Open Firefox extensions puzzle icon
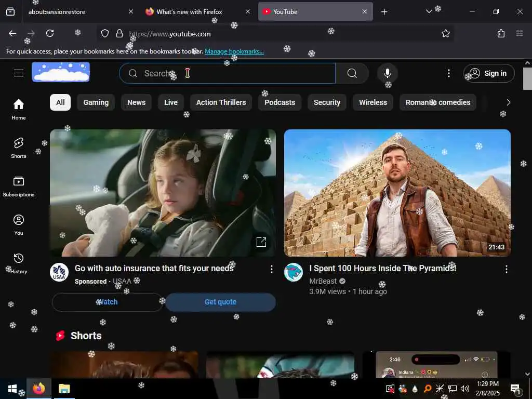This screenshot has height=399, width=532. pyautogui.click(x=501, y=33)
